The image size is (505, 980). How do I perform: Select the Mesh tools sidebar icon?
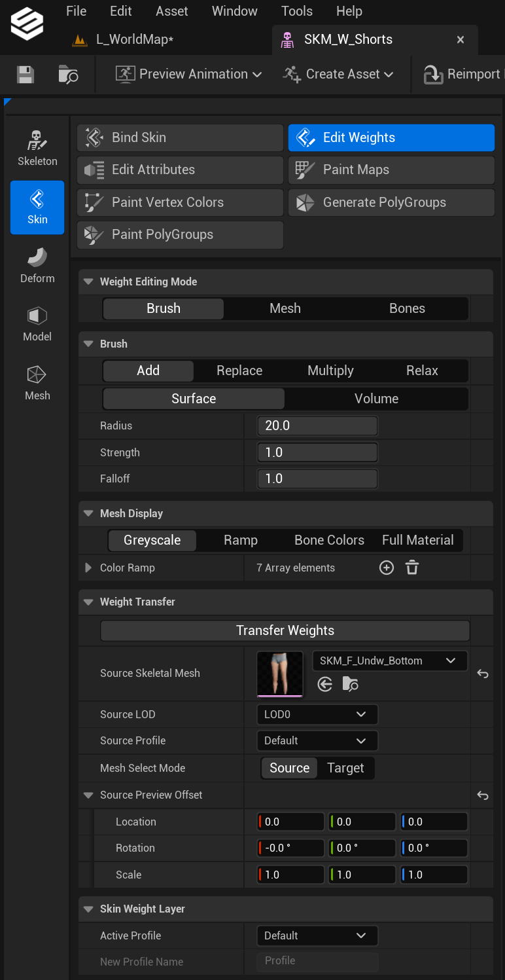click(x=37, y=382)
